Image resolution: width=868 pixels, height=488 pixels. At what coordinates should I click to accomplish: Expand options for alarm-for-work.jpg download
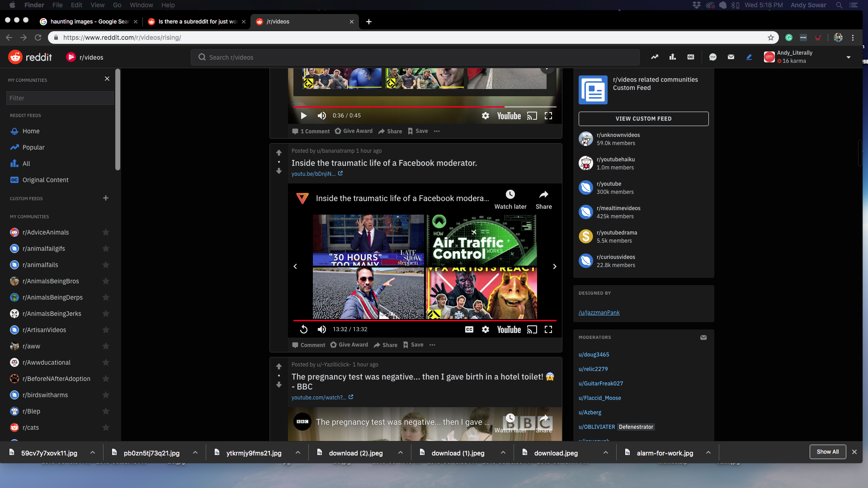click(x=708, y=452)
